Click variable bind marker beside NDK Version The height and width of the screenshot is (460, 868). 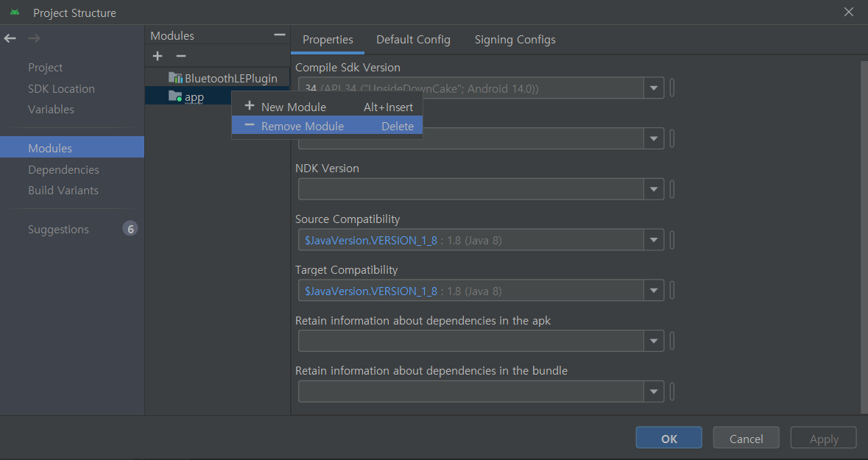tap(672, 189)
